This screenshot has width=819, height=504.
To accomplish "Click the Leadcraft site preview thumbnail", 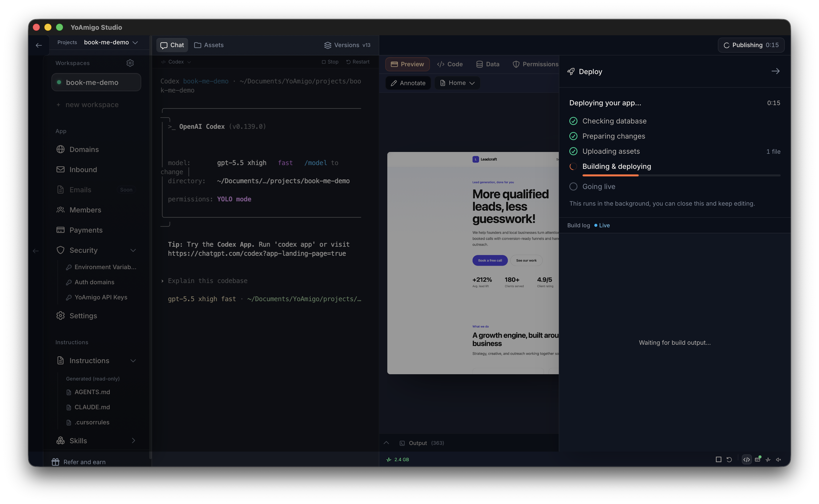I will [x=473, y=263].
